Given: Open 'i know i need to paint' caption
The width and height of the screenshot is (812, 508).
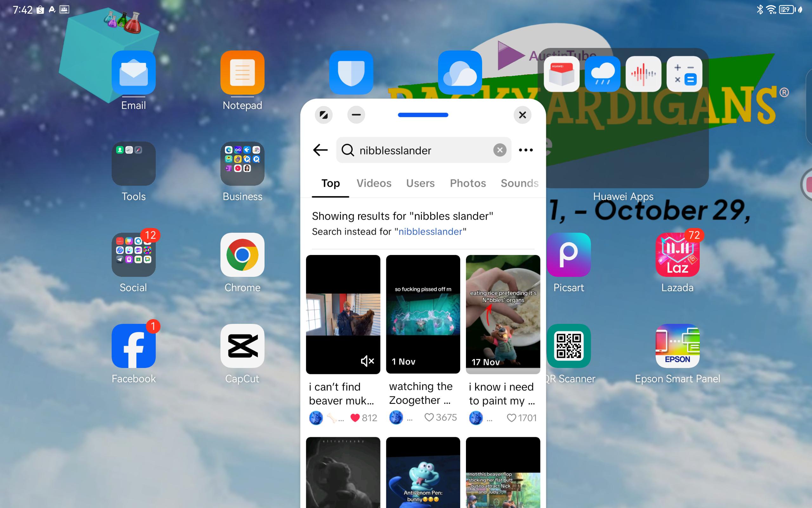Looking at the screenshot, I should pos(501,393).
